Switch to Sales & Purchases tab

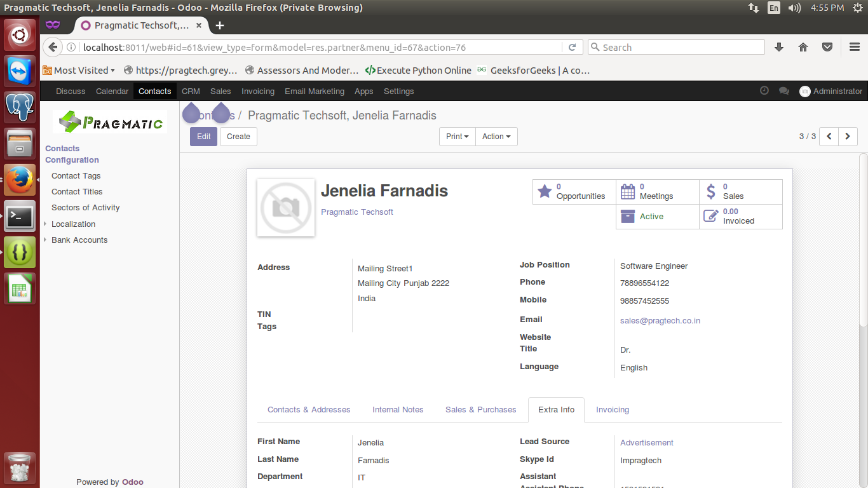point(481,410)
